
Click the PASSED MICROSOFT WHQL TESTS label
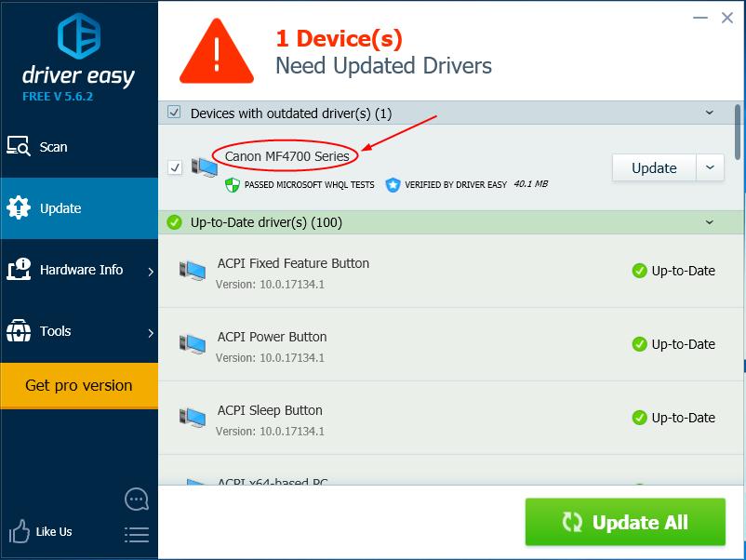click(309, 184)
